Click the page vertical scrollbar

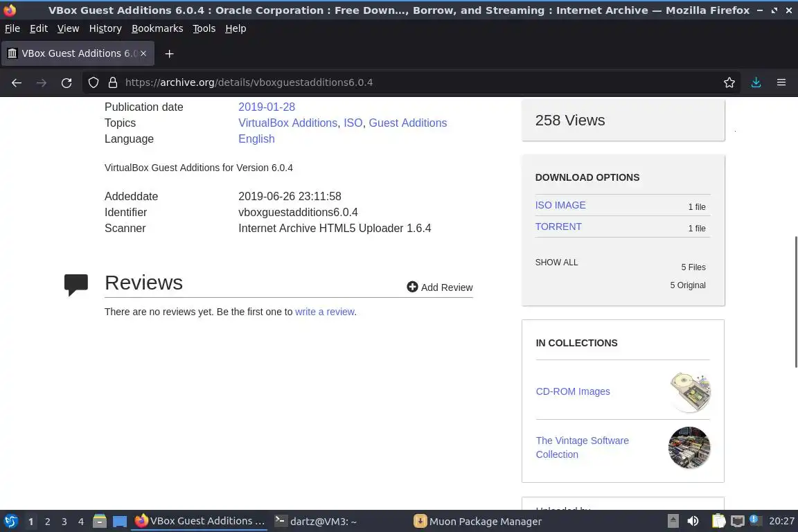(795, 302)
